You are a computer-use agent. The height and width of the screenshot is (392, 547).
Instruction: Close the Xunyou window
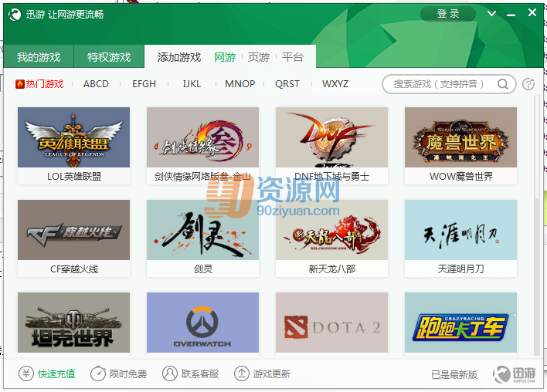532,12
